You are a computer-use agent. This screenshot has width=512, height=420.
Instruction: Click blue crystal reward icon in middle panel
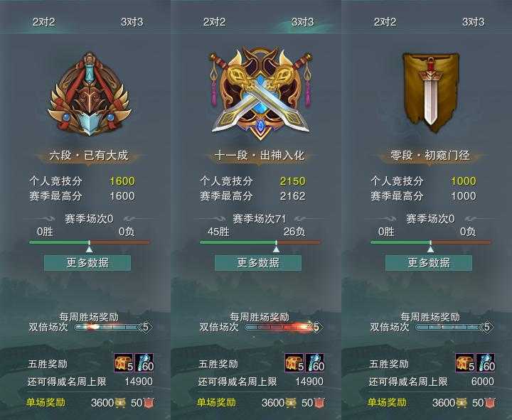point(315,363)
